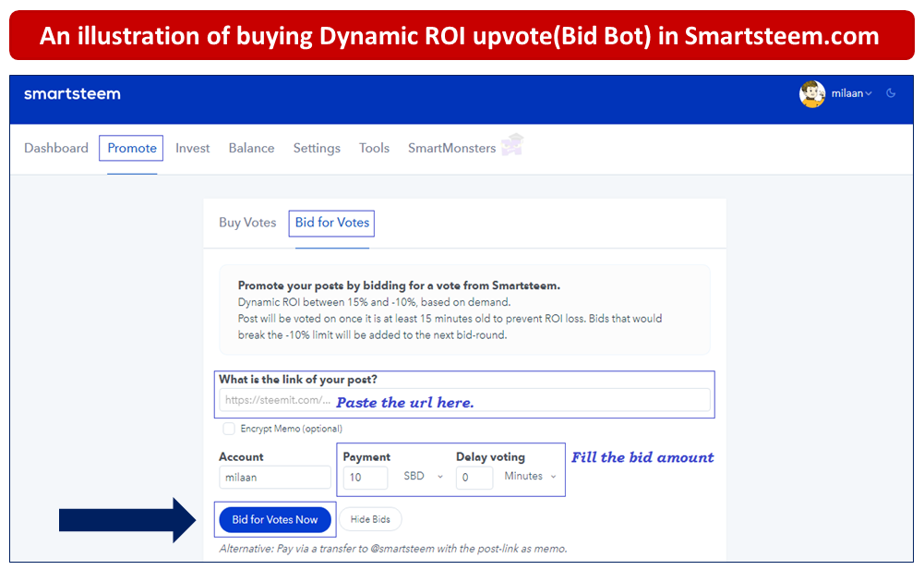Open the milaan user avatar
Viewport: 924px width, 570px height.
click(812, 94)
